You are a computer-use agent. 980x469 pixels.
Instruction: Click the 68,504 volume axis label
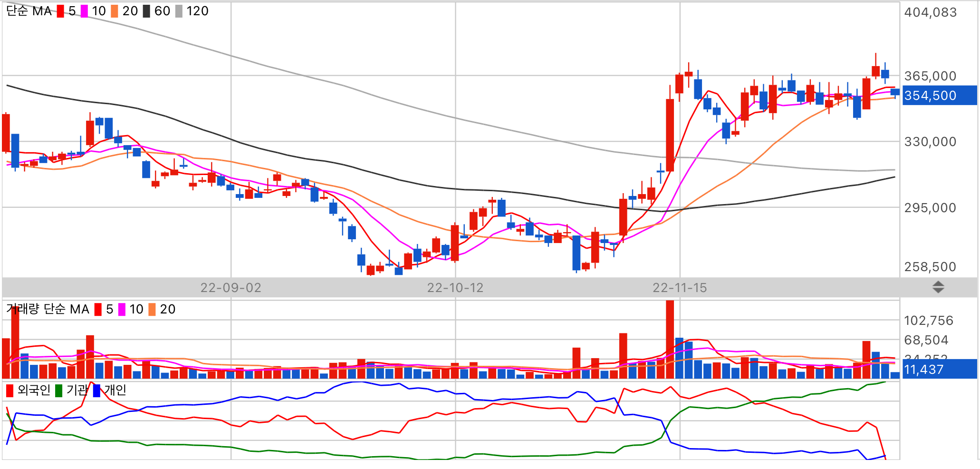[x=926, y=340]
